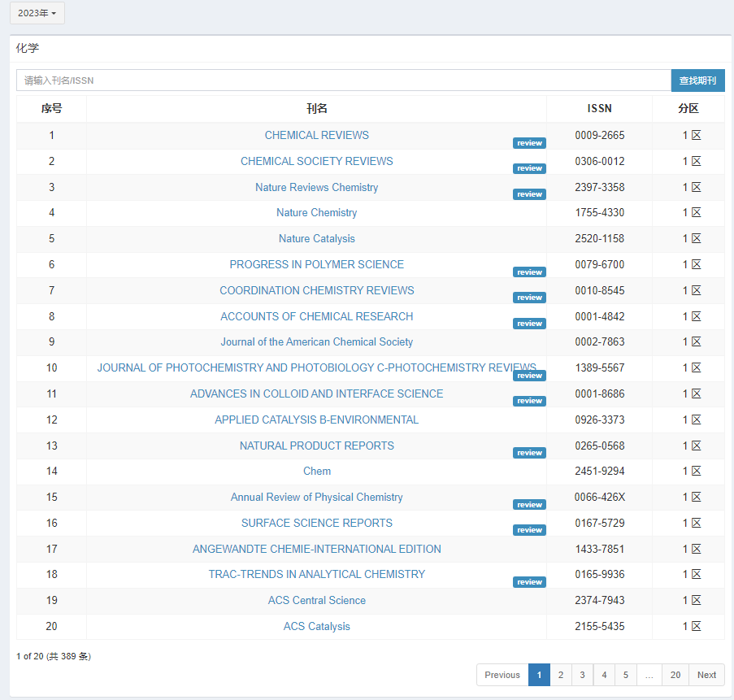This screenshot has height=700, width=734.
Task: Jump to page 20 in pagination
Action: click(675, 675)
